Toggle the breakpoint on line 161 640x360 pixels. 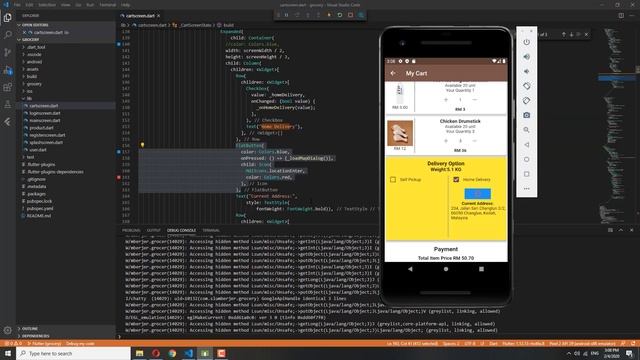pos(119,177)
